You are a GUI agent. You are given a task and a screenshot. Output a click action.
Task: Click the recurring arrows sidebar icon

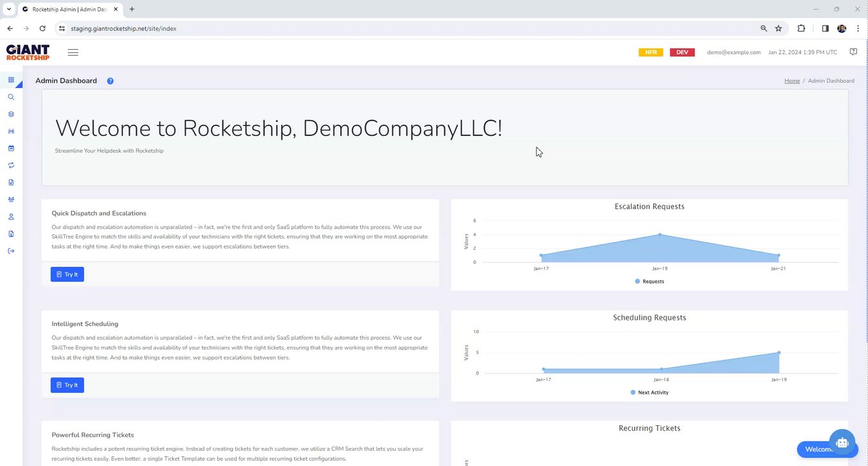coord(11,165)
